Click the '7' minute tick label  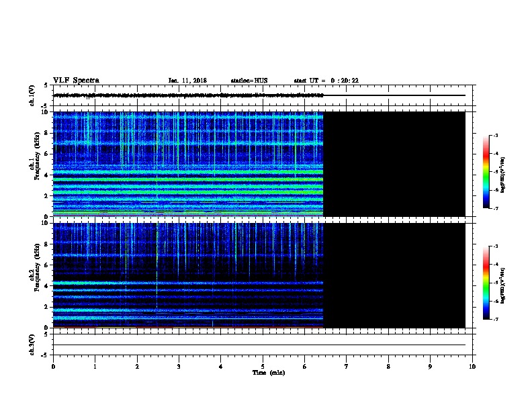tap(347, 367)
